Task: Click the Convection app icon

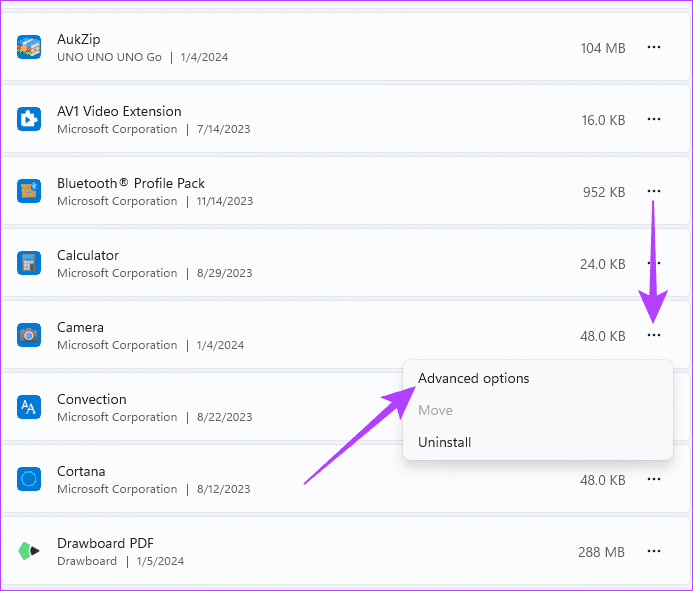Action: pyautogui.click(x=29, y=407)
